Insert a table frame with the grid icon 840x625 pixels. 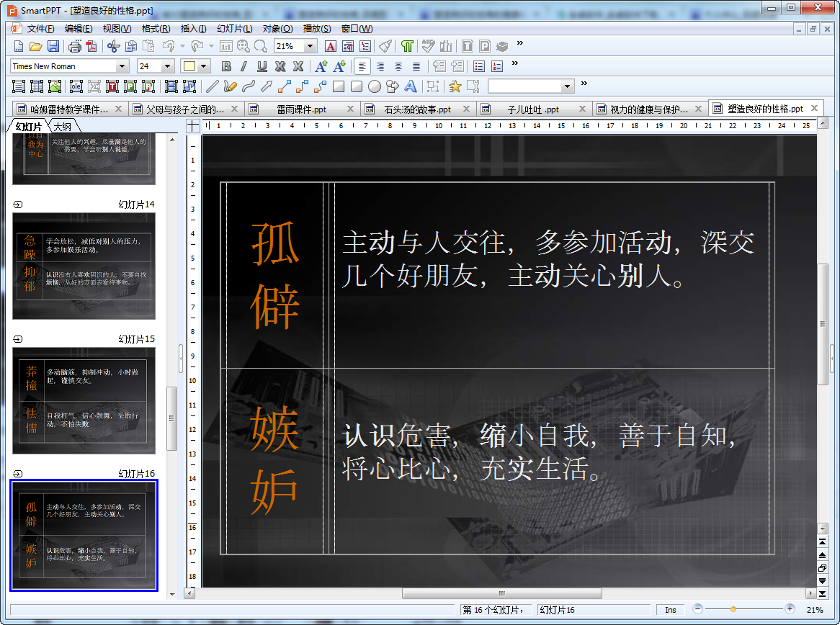pos(37,86)
